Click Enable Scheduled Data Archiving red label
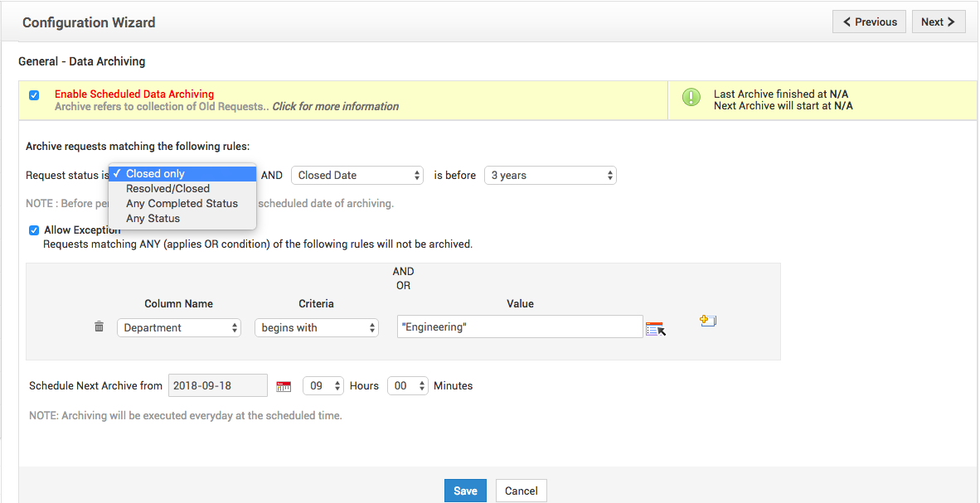This screenshot has height=503, width=980. [134, 94]
